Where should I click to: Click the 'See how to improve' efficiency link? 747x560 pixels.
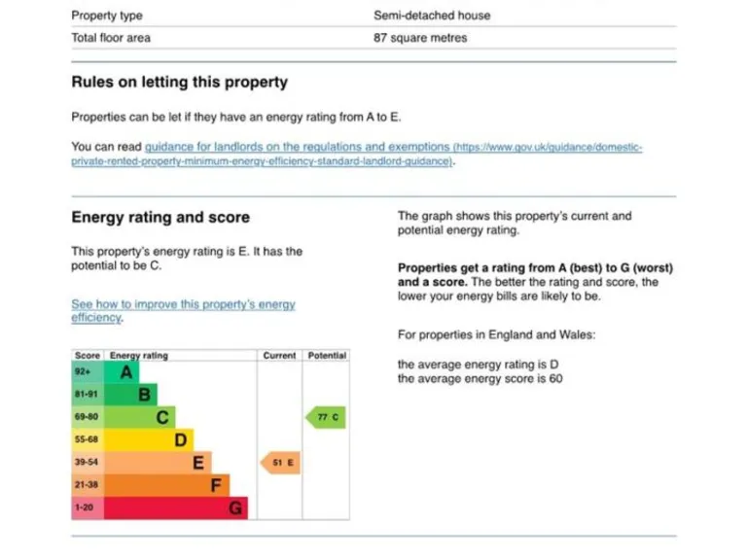click(183, 304)
